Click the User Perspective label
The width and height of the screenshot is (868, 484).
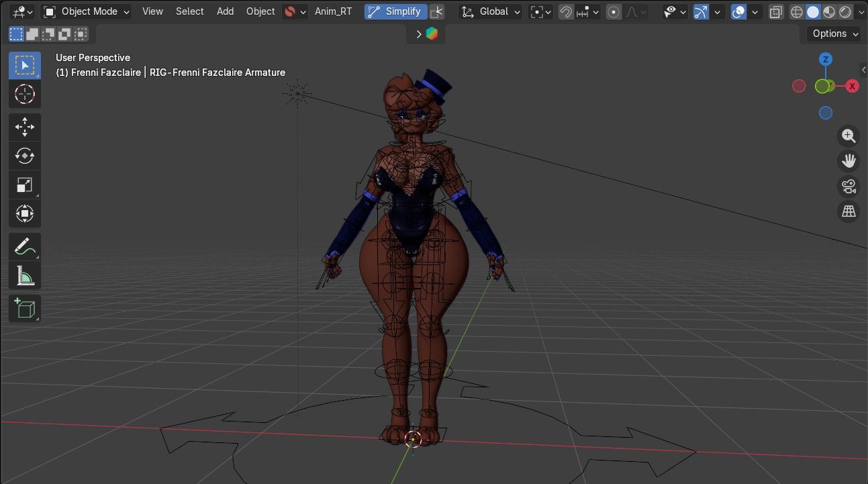coord(93,58)
